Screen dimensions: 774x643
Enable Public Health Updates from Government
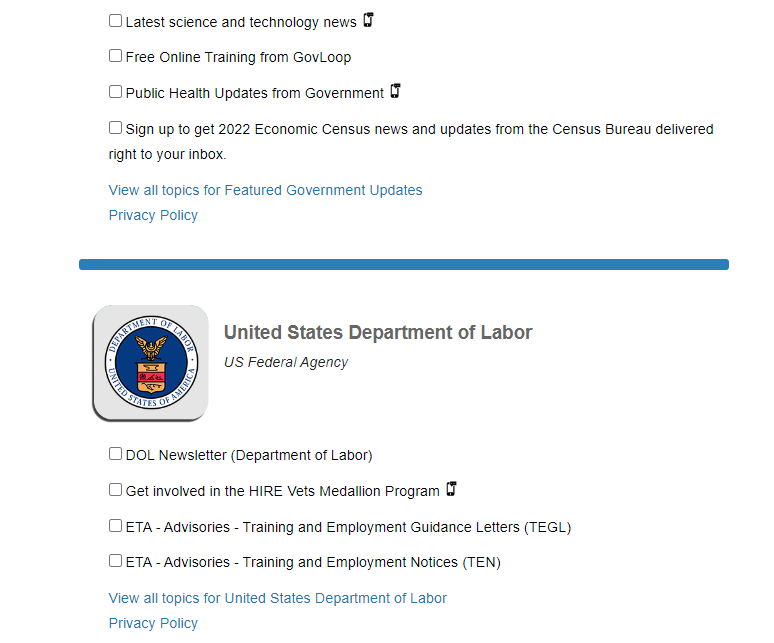pyautogui.click(x=116, y=92)
